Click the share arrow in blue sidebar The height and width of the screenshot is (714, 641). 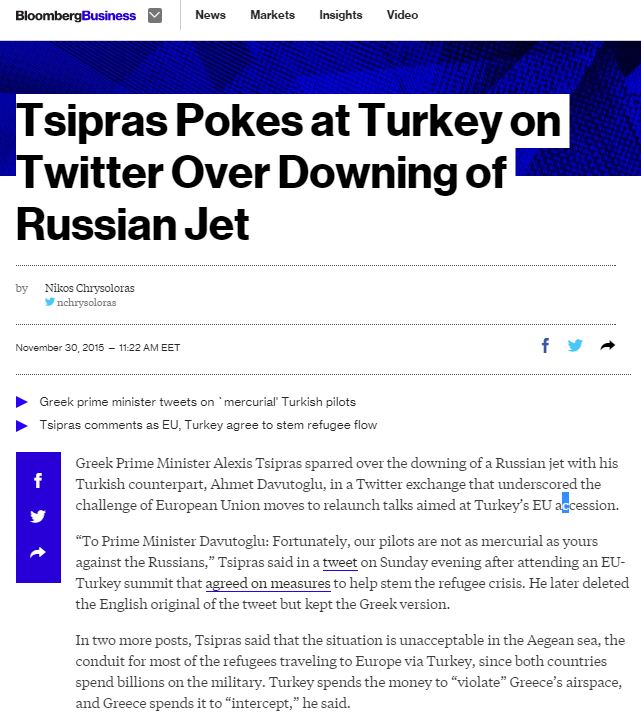[38, 552]
